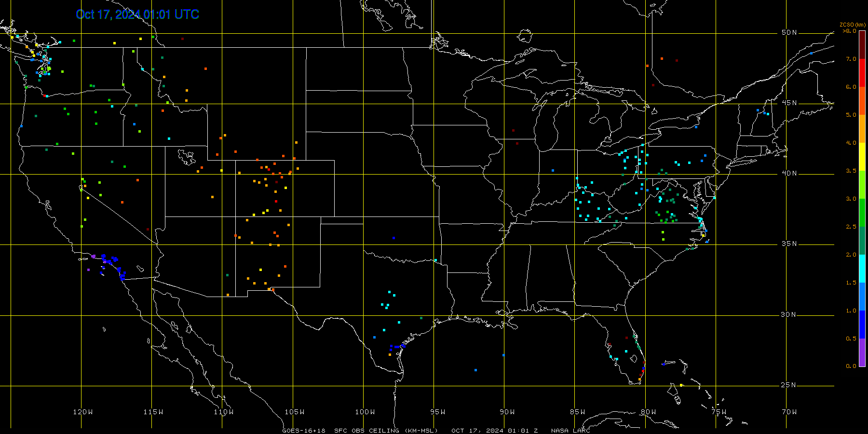Click the '120W' longitude label
Viewport: 868px width, 434px height.
coord(83,412)
